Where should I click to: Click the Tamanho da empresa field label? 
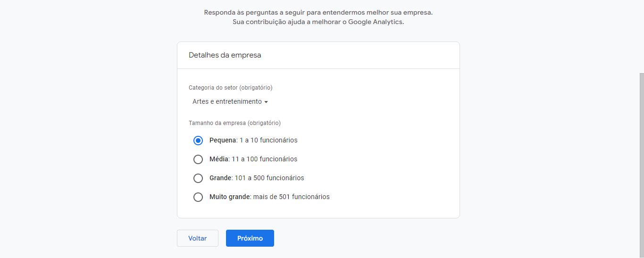click(x=234, y=123)
